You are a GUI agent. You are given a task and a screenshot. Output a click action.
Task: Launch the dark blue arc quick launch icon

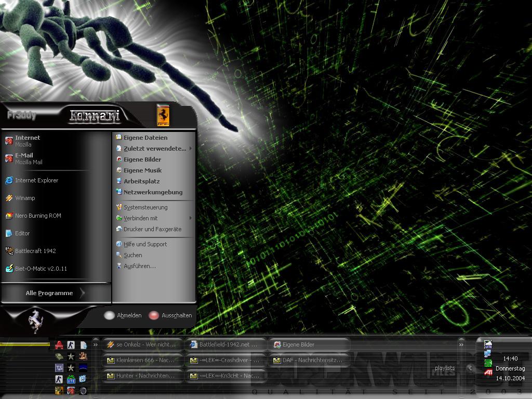[83, 368]
